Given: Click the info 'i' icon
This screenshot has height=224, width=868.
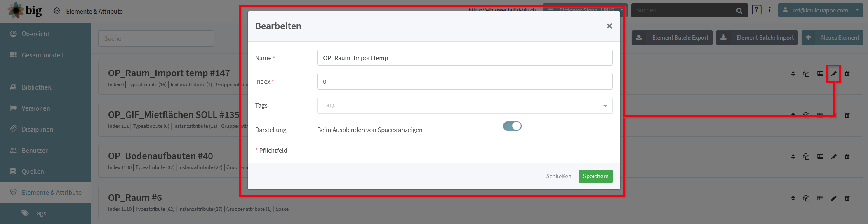Looking at the screenshot, I should tap(769, 10).
